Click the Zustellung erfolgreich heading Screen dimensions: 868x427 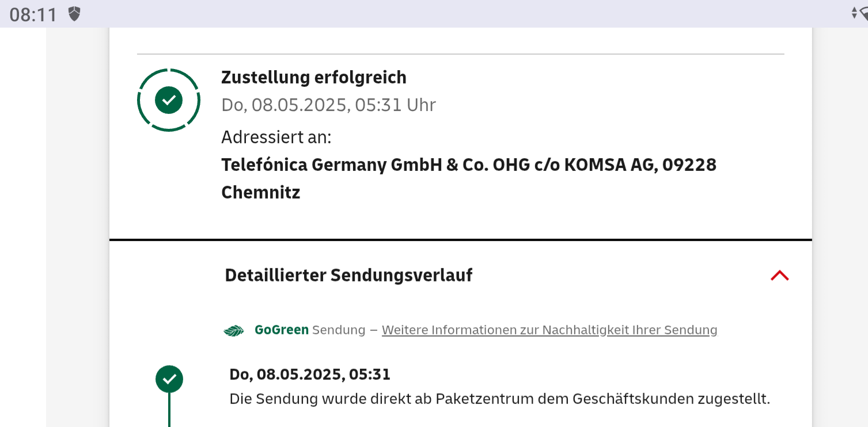coord(314,77)
